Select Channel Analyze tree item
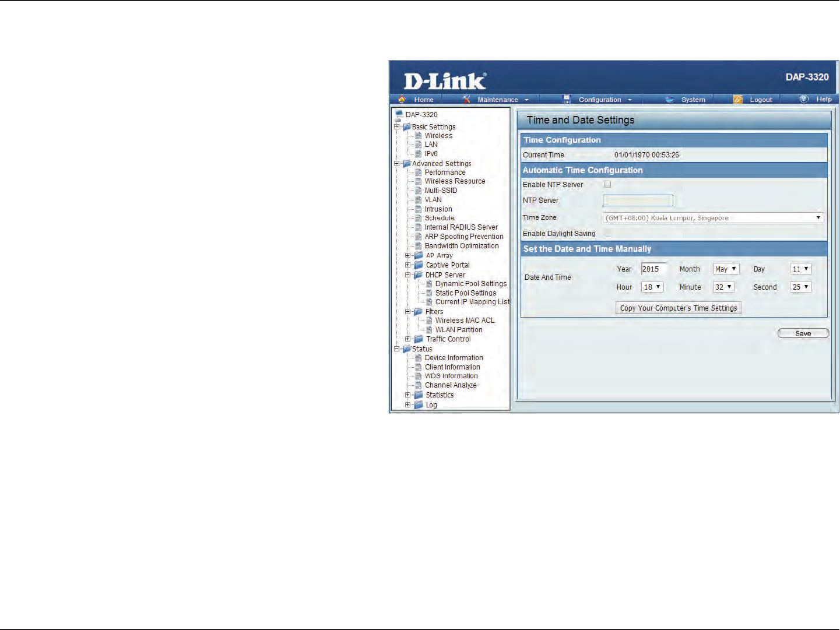Image resolution: width=840 pixels, height=630 pixels. [451, 385]
